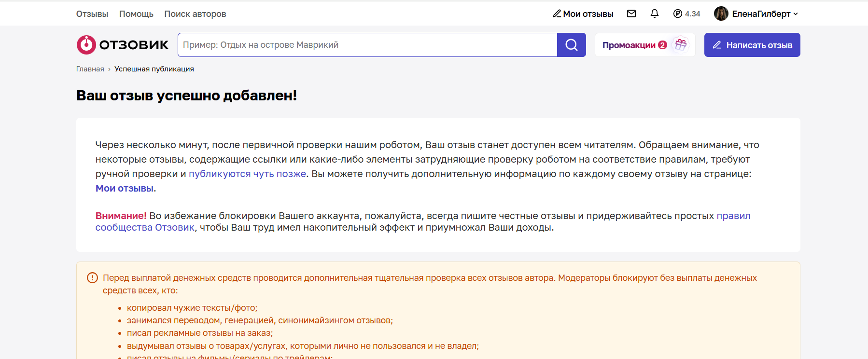Click the warning exclamation icon
This screenshot has height=359, width=868.
point(92,278)
